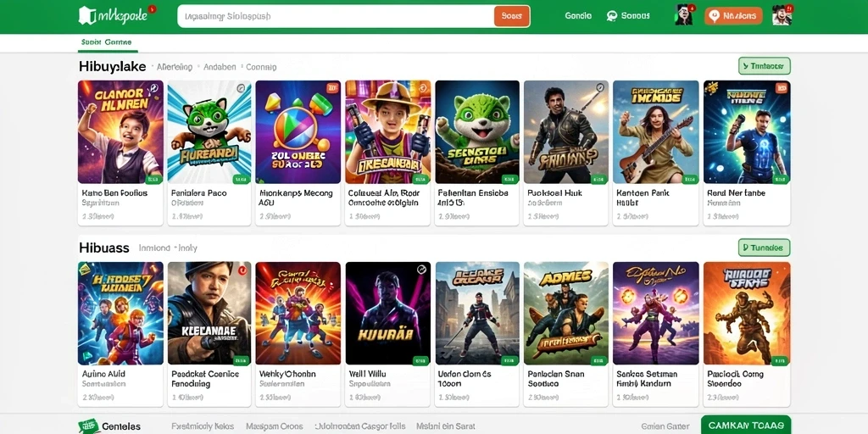Select the Aferleiing filter next to Hibuylake

pos(175,67)
